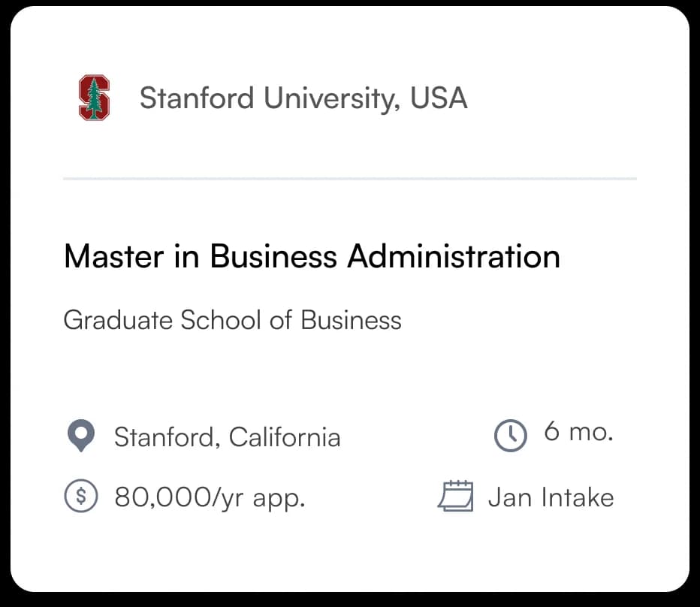Select the Graduate School of Business subtitle
The image size is (700, 607).
(233, 320)
